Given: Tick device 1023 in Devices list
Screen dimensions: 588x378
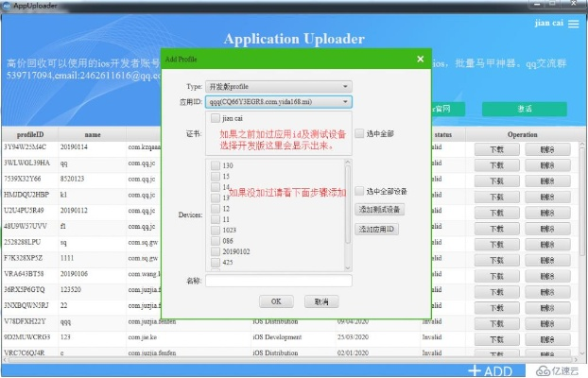Looking at the screenshot, I should click(x=215, y=229).
